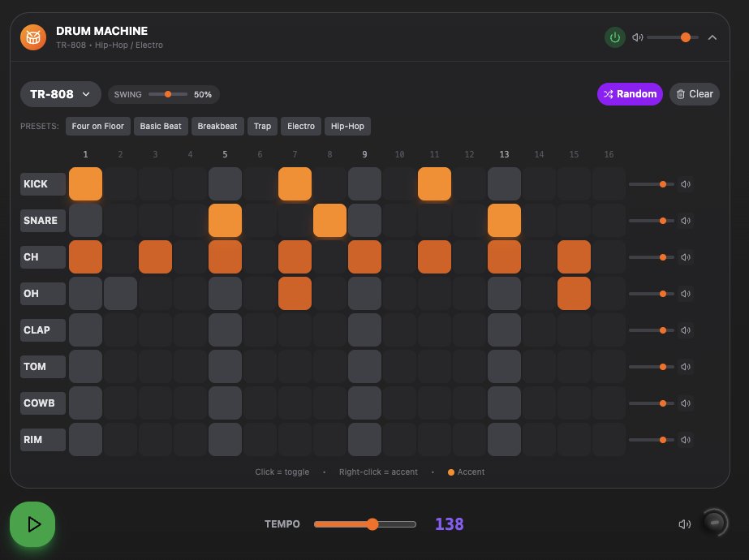Open the TR-808 kit dropdown
This screenshot has height=560, width=749.
[x=60, y=94]
